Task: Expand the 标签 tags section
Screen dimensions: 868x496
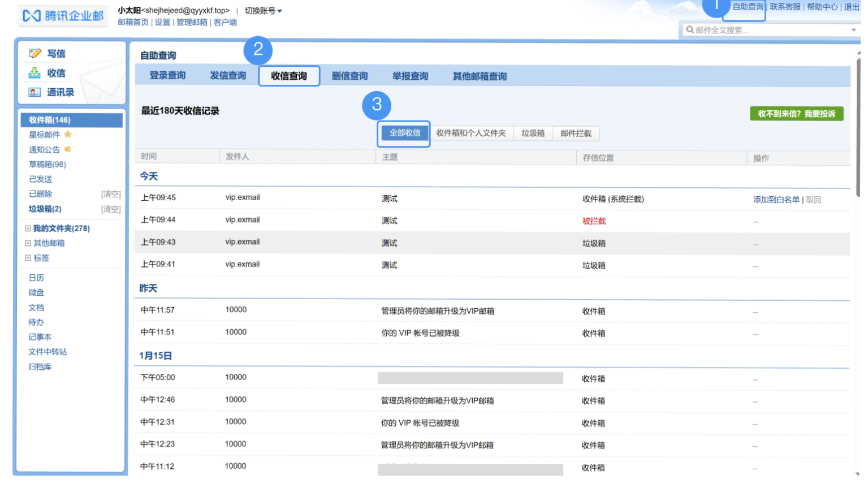Action: coord(28,258)
